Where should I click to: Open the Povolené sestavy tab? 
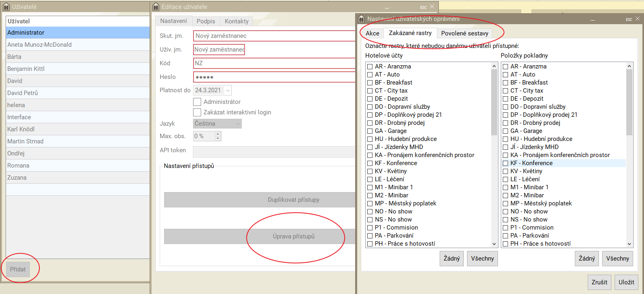(465, 33)
